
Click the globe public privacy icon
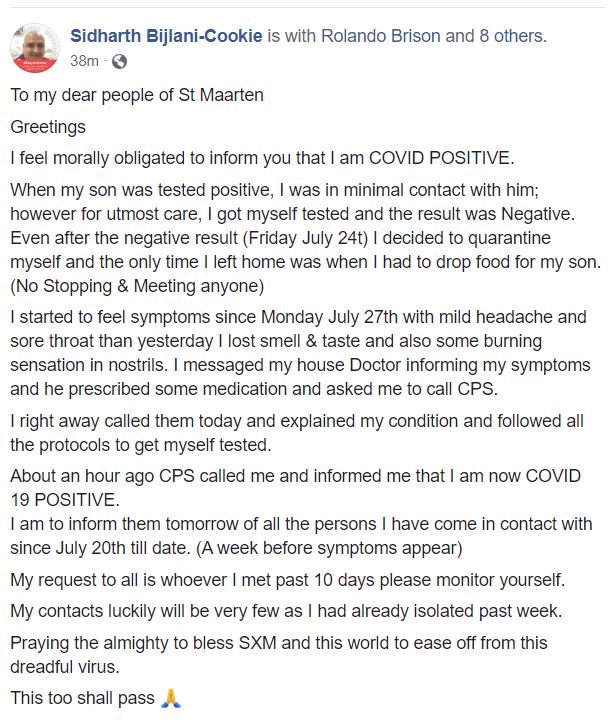(x=119, y=61)
